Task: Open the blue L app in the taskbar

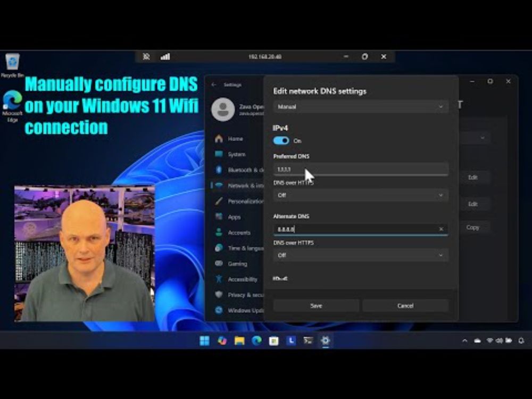Action: (291, 340)
